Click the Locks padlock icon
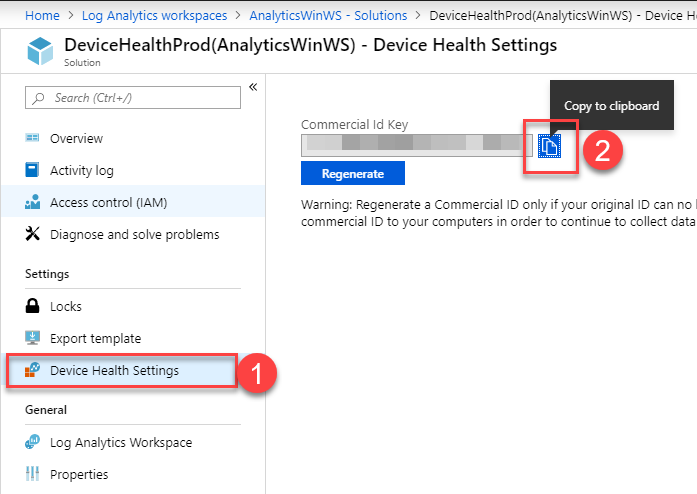Image resolution: width=697 pixels, height=494 pixels. click(x=31, y=306)
